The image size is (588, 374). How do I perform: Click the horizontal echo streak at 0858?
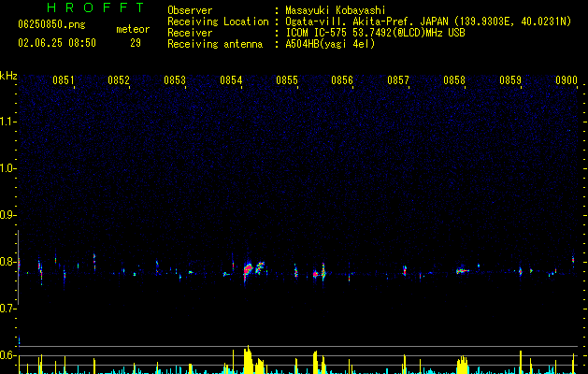click(463, 270)
